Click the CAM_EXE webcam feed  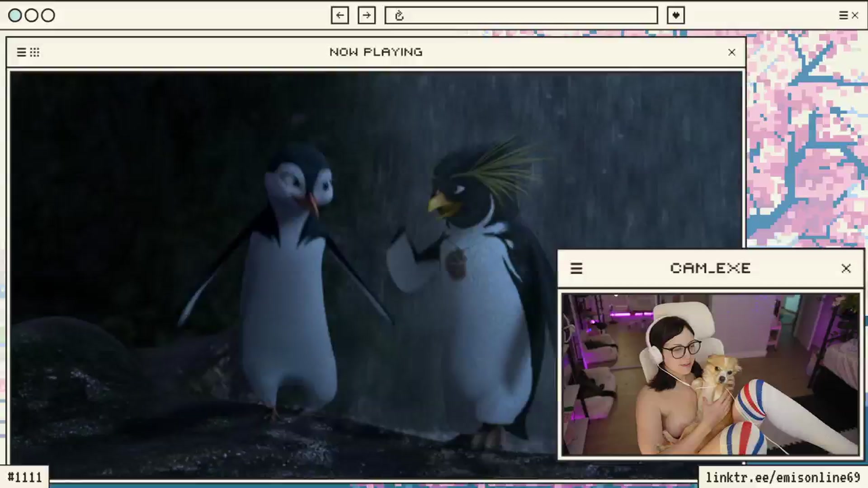pyautogui.click(x=711, y=375)
